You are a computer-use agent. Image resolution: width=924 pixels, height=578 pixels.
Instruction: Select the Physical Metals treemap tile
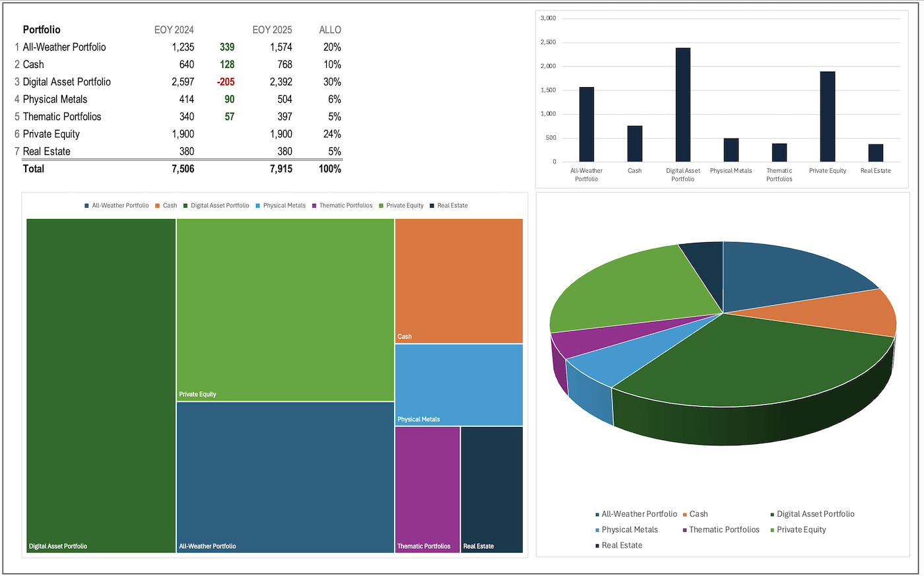[x=459, y=384]
